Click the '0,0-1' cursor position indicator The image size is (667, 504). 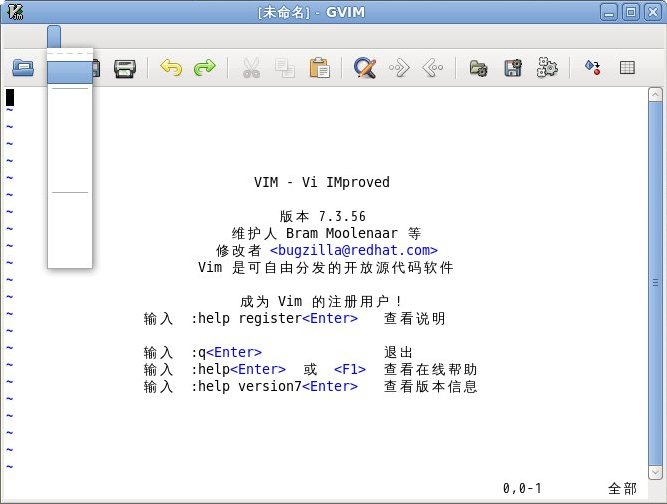click(522, 488)
